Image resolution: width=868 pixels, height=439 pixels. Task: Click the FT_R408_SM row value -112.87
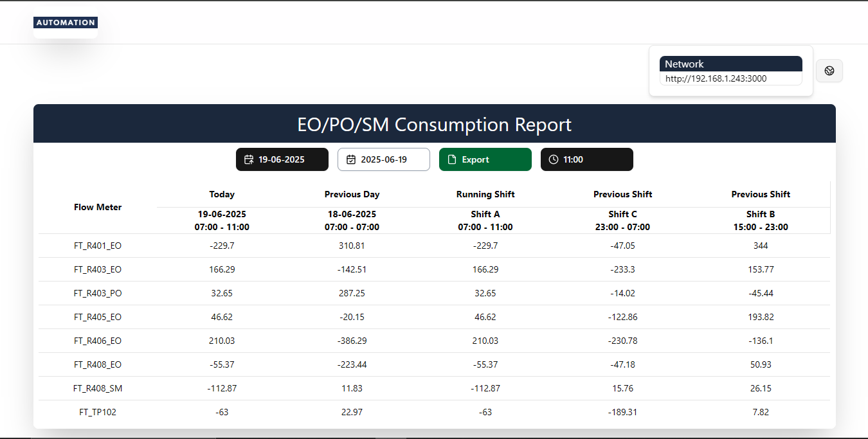pos(222,388)
